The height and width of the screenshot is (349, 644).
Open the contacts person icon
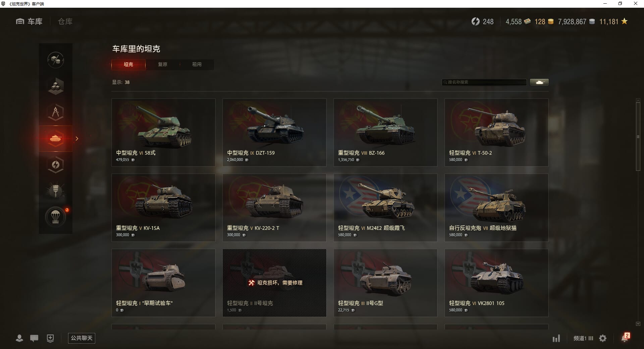(x=19, y=338)
